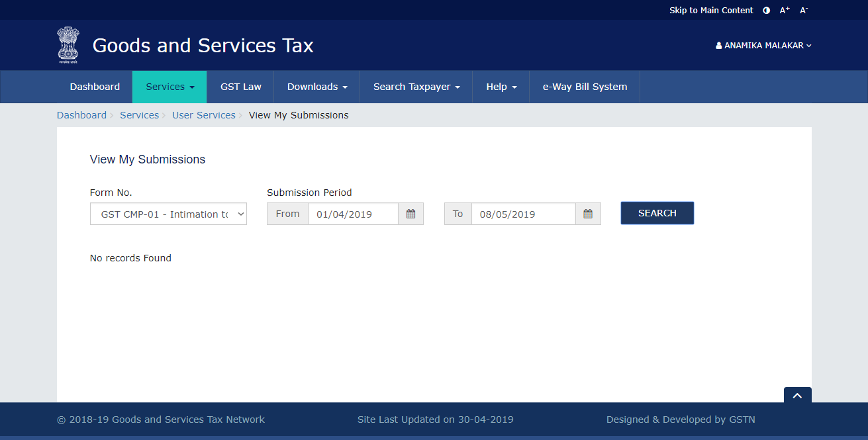Go to the Dashboard tab

click(95, 87)
